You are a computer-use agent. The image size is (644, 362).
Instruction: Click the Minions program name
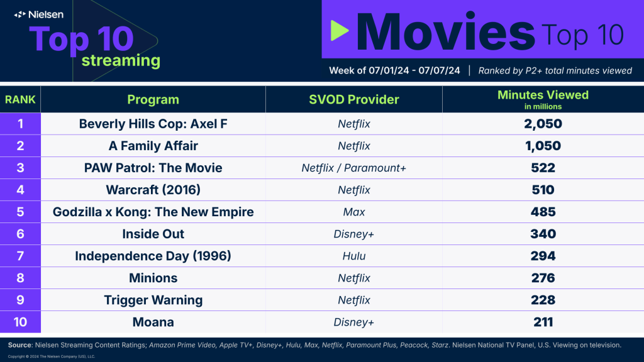tap(153, 278)
